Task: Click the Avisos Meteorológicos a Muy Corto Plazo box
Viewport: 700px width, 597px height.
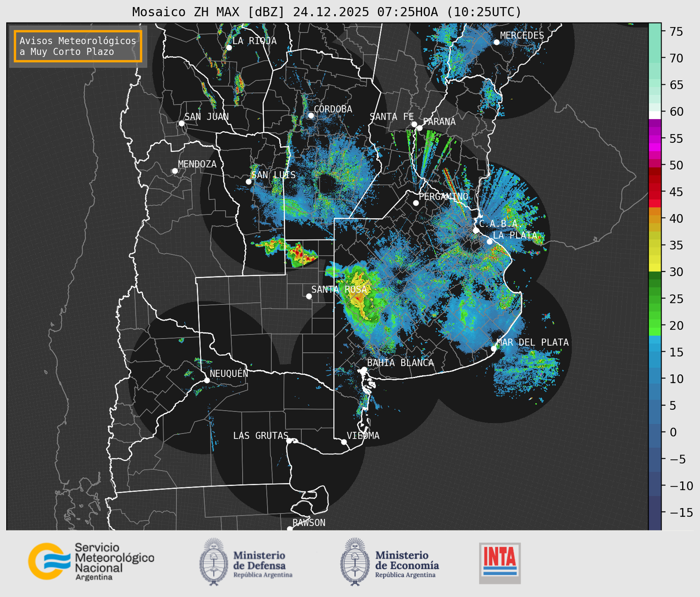Action: coord(78,46)
